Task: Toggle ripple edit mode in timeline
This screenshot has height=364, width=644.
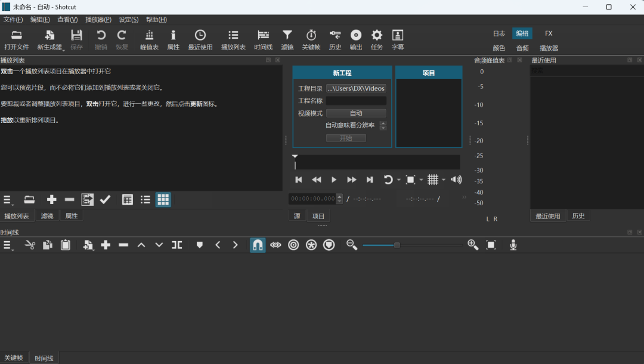Action: click(x=293, y=245)
